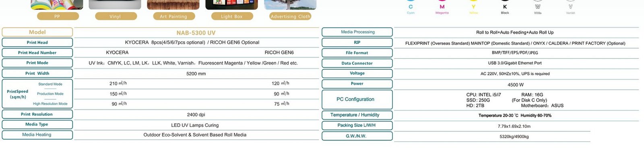Image resolution: width=644 pixels, height=157 pixels.
Task: Click the 7.79x1.69x2.10m value
Action: tap(514, 126)
